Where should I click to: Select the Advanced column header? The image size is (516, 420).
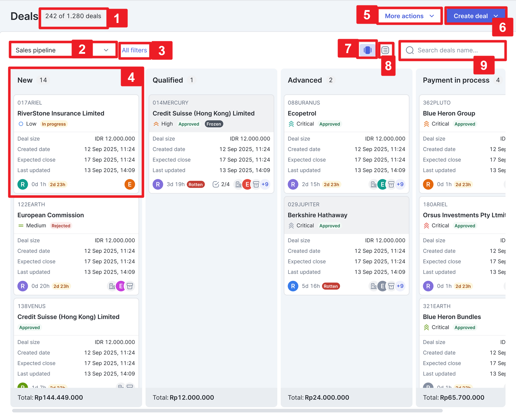pos(305,80)
